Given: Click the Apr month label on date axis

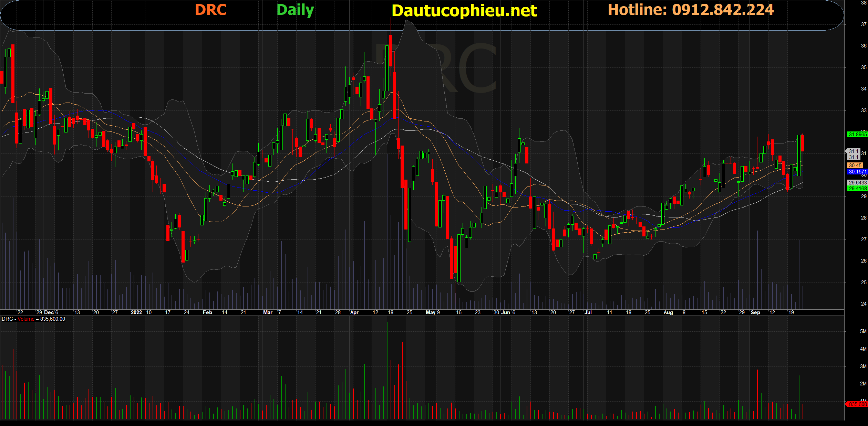Looking at the screenshot, I should [354, 312].
